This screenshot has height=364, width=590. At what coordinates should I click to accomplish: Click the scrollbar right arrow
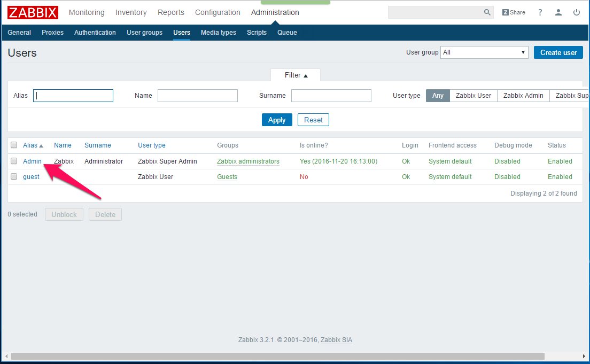584,356
